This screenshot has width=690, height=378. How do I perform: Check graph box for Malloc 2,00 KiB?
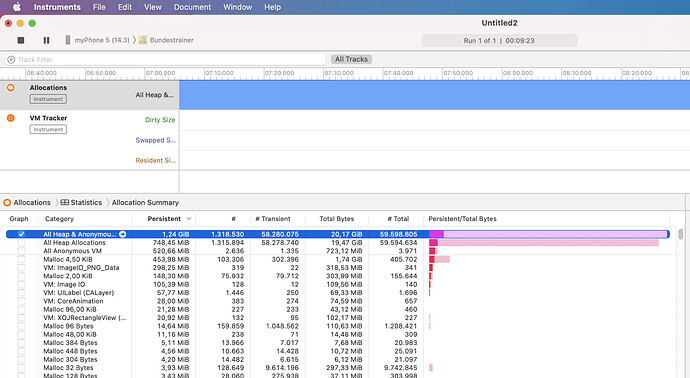click(21, 276)
